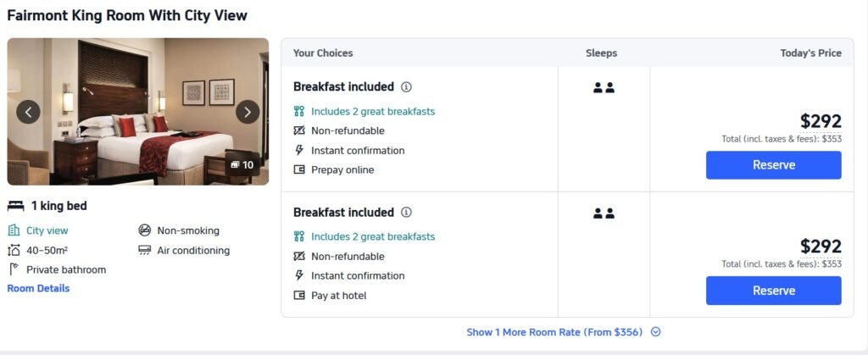868x355 pixels.
Task: Click second Includes 2 great breakfasts link
Action: (x=372, y=237)
